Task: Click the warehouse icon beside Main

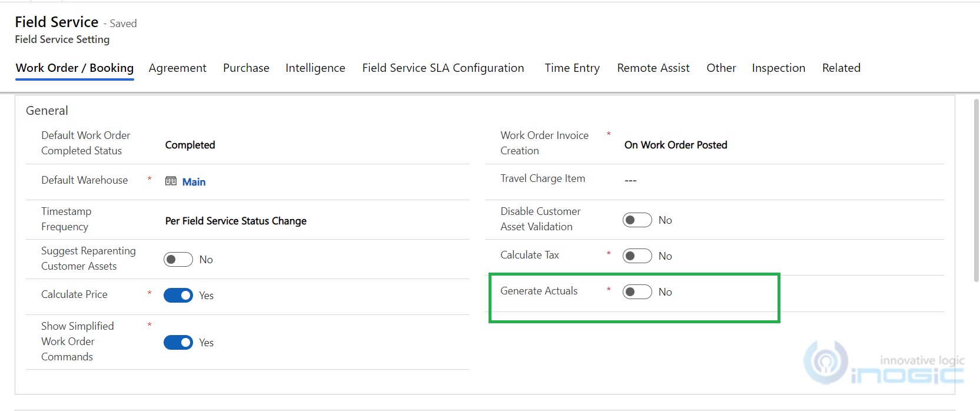Action: 171,181
